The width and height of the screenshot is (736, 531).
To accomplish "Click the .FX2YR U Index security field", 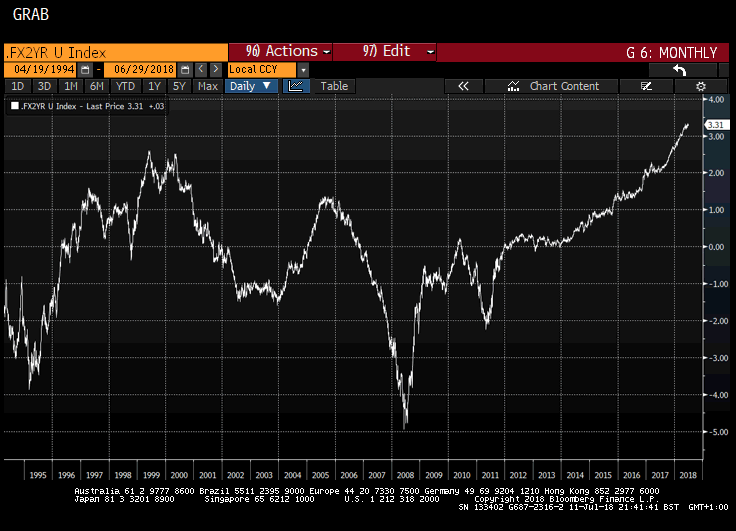I will tap(116, 52).
